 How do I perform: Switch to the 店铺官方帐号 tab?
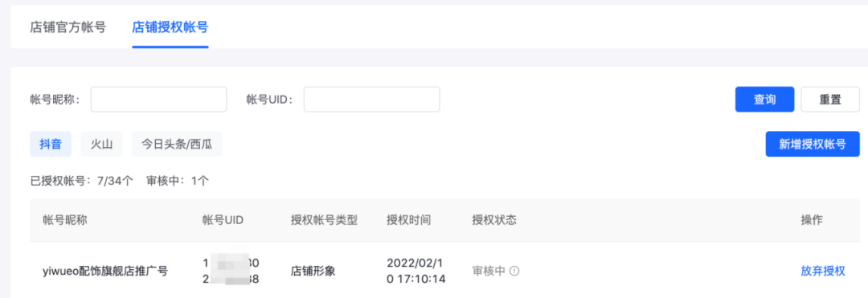(68, 27)
